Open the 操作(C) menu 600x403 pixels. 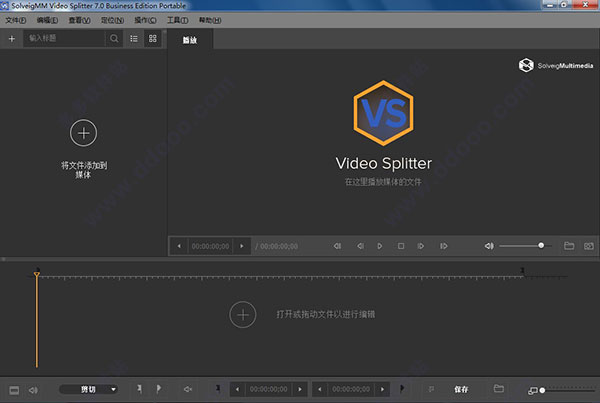point(145,20)
